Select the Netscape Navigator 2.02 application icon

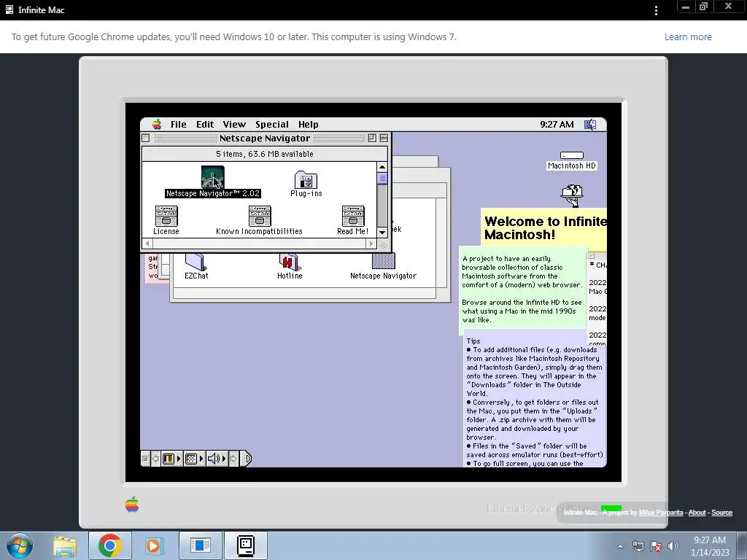tap(212, 176)
